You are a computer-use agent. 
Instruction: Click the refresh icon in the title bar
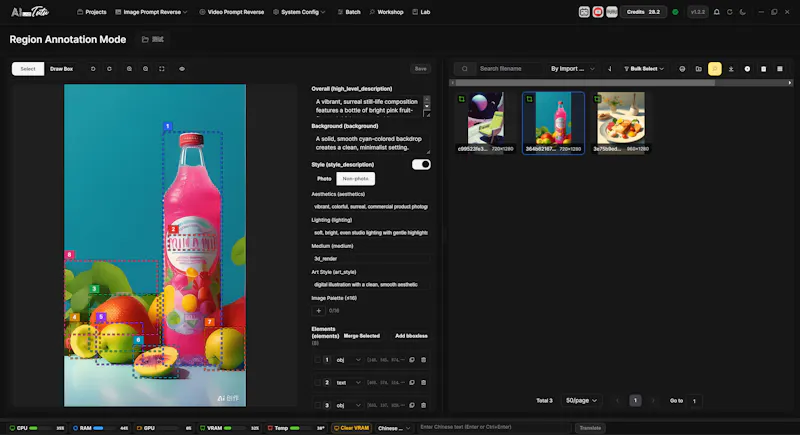[x=730, y=12]
